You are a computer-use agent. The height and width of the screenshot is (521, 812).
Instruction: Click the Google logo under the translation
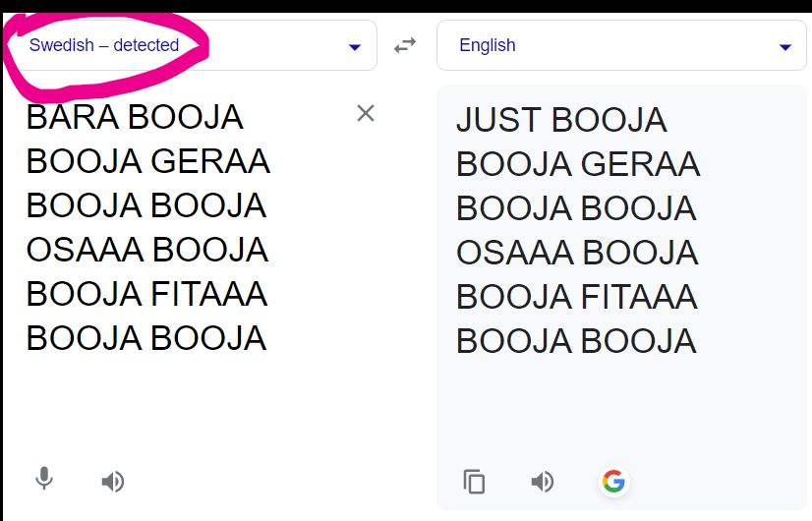[x=613, y=482]
